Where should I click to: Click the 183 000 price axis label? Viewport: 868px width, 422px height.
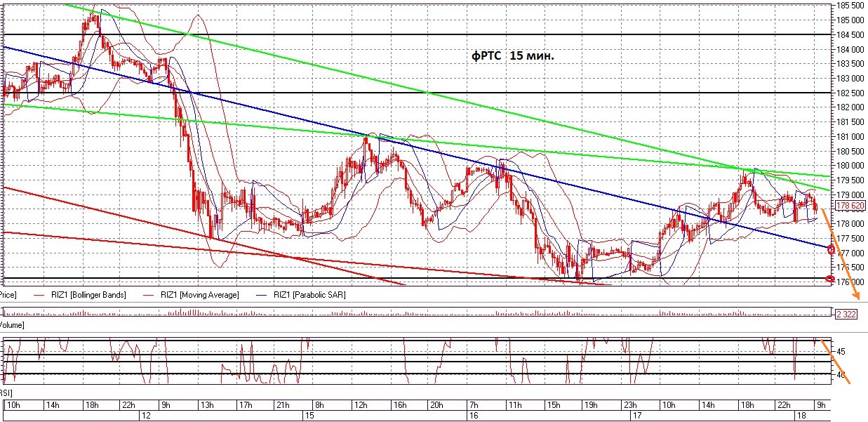coord(850,79)
